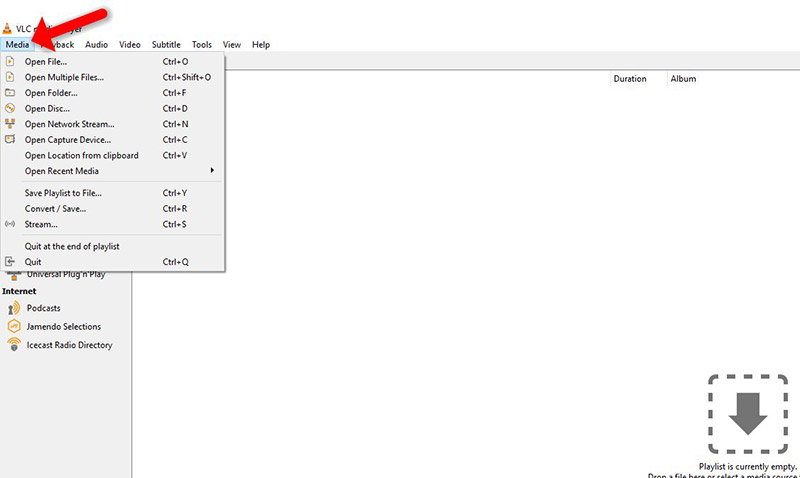Click the Album column header

click(x=683, y=79)
